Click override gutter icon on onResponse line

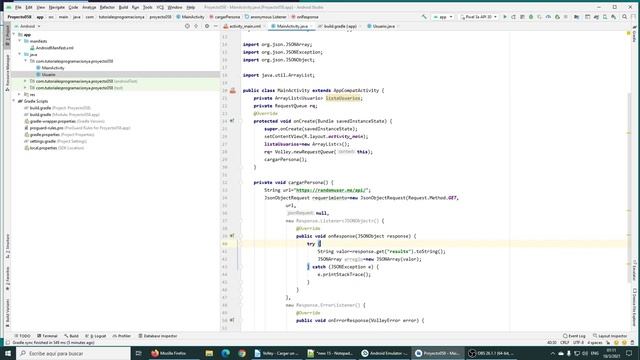tap(232, 236)
